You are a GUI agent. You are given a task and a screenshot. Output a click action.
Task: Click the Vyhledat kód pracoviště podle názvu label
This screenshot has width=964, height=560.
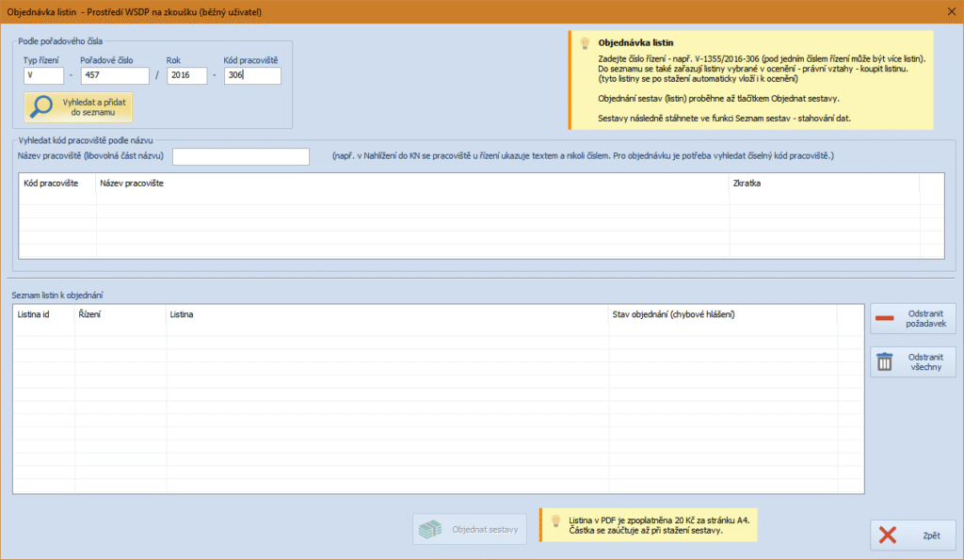tap(86, 140)
